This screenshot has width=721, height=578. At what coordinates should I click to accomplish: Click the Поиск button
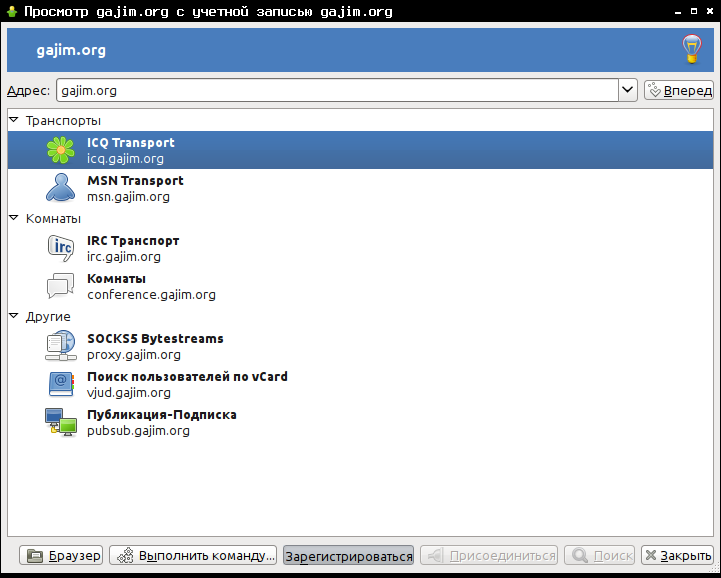tap(600, 555)
